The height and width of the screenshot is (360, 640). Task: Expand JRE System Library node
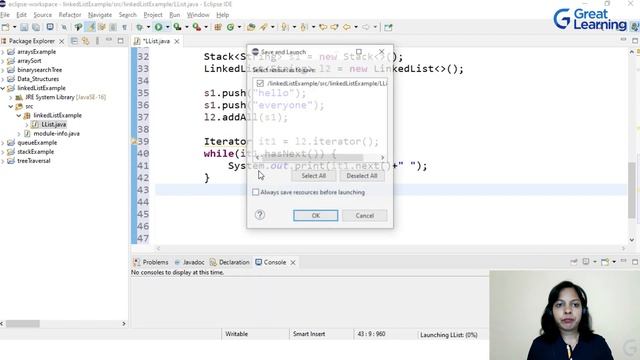point(11,98)
